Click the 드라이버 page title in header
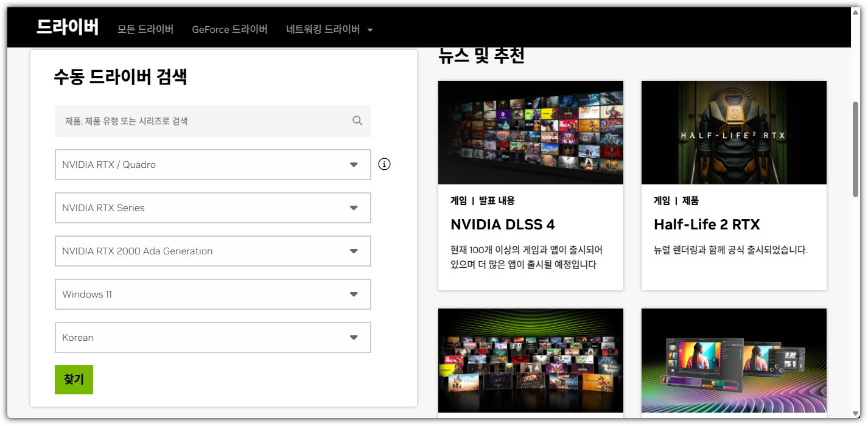 coord(68,27)
